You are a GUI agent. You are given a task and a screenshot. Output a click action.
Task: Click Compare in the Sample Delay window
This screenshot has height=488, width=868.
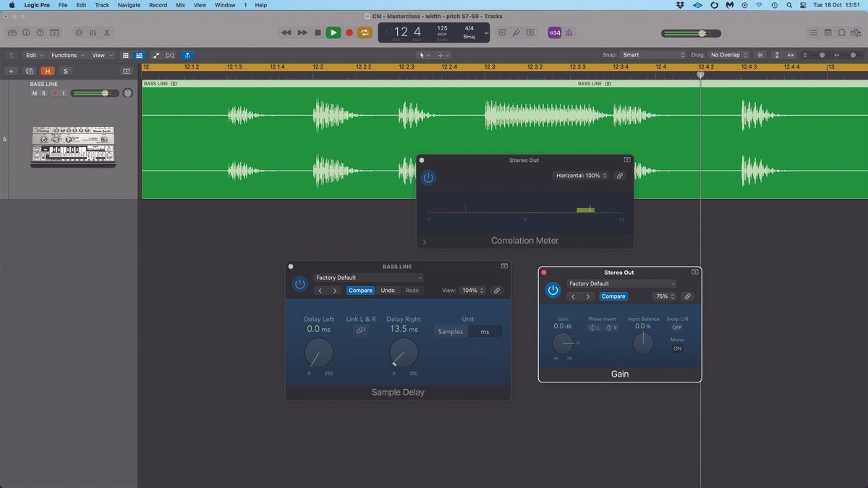360,290
